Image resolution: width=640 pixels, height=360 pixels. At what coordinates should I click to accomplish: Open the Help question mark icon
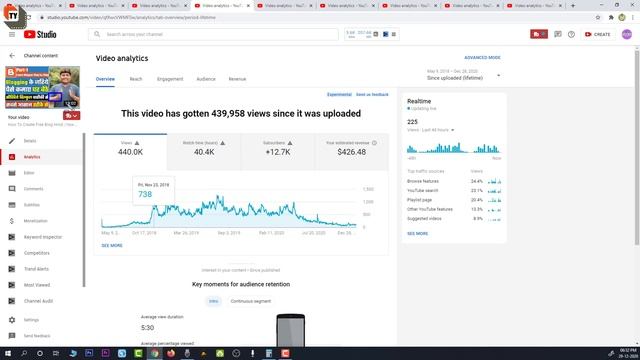pos(571,34)
